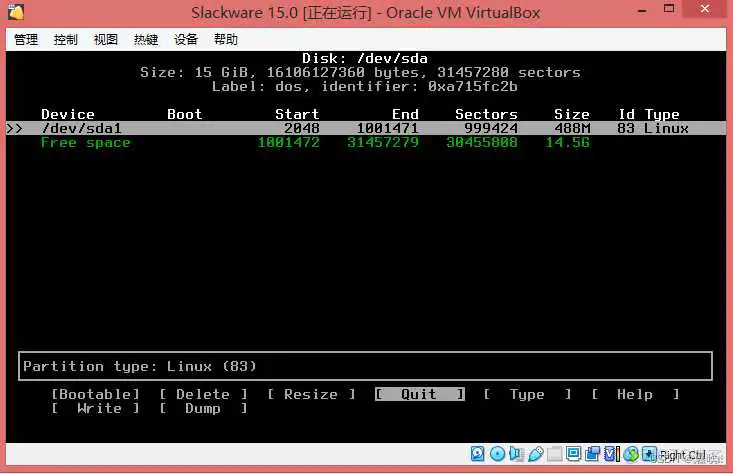
Task: Select the Bootable option in cfdisk
Action: 95,394
